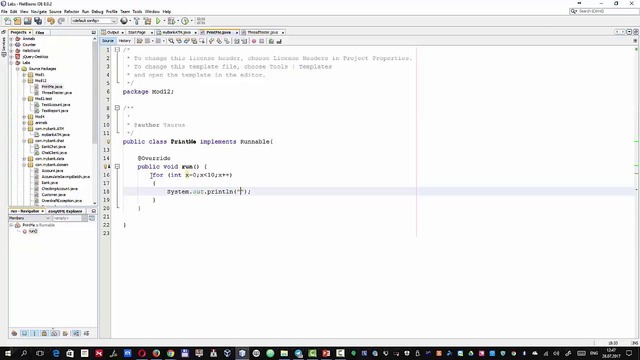Screen dimensions: 640x360
Task: Open the Tools menu
Action: pyautogui.click(x=137, y=11)
